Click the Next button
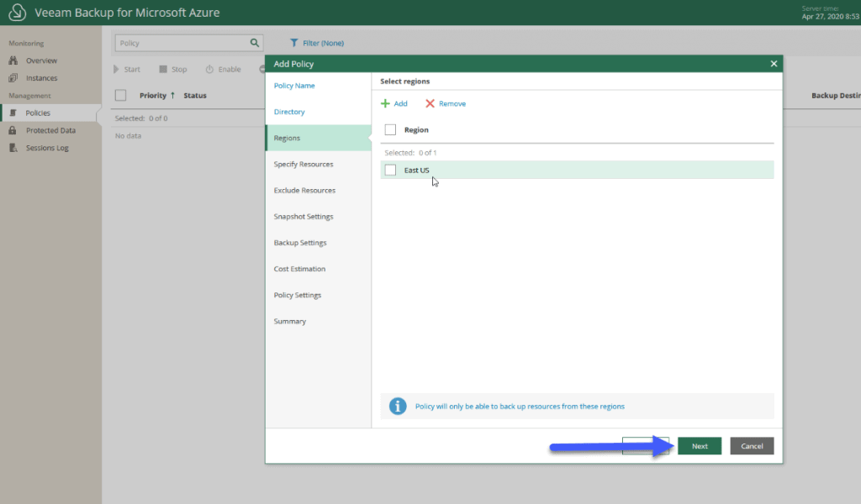Image resolution: width=861 pixels, height=504 pixels. point(700,446)
